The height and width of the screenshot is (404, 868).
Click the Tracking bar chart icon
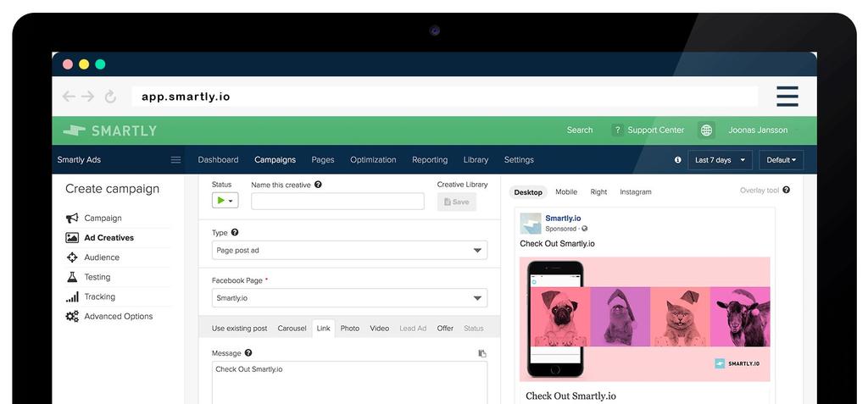(x=72, y=297)
